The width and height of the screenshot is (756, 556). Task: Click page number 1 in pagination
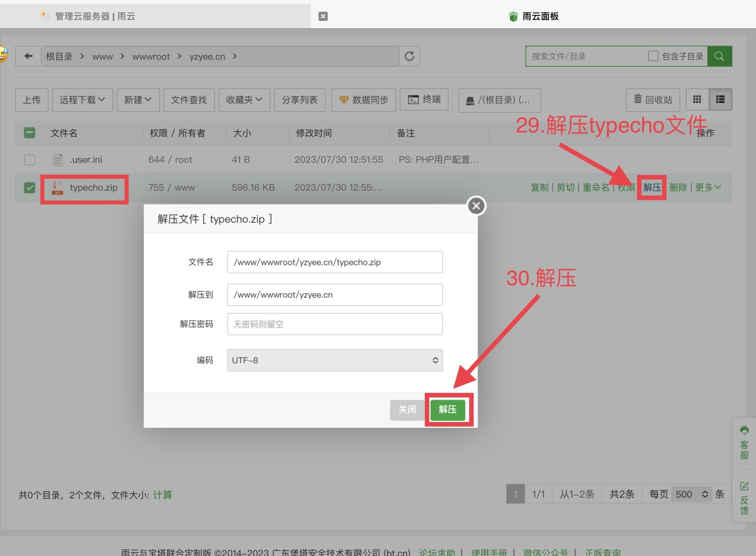pyautogui.click(x=515, y=494)
